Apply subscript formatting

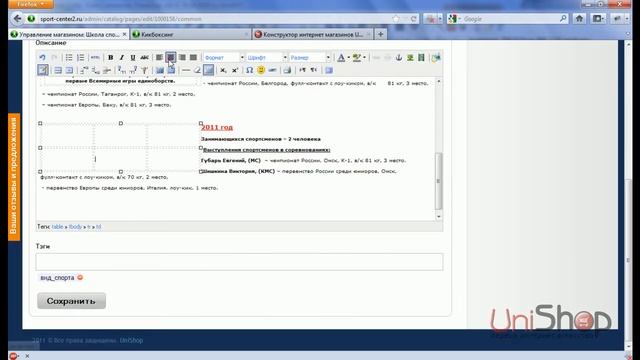point(223,70)
